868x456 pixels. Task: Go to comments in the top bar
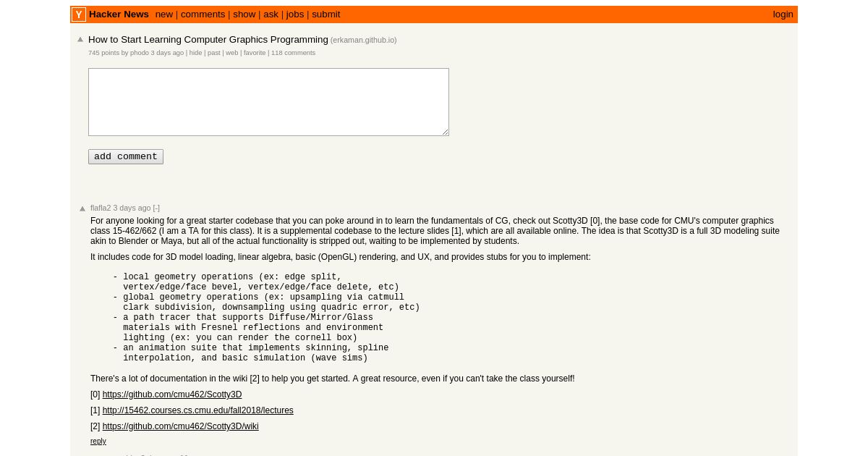pyautogui.click(x=203, y=14)
